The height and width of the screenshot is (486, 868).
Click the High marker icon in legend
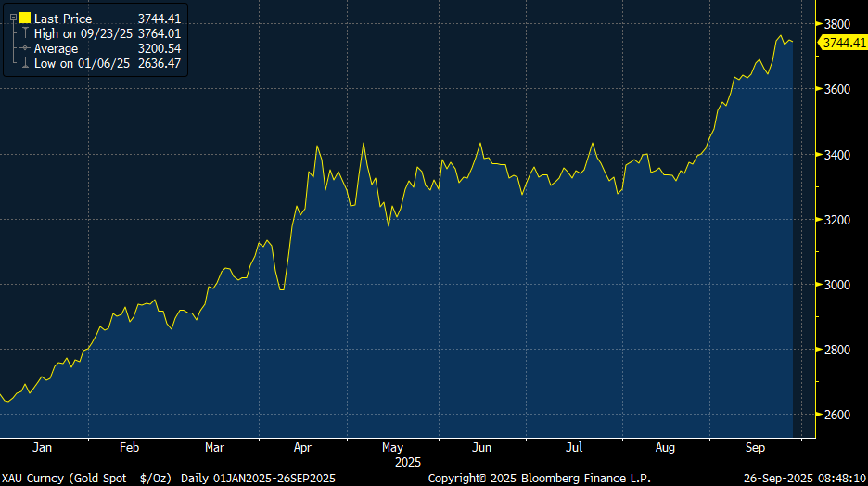click(25, 33)
